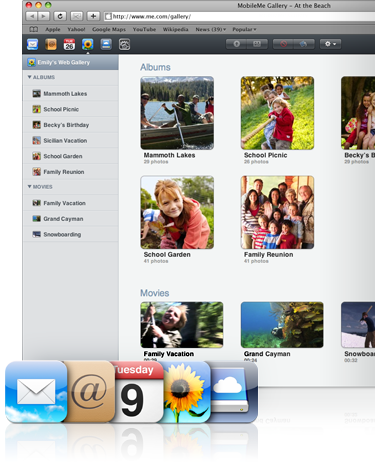This screenshot has width=375, height=471.
Task: Select Grand Cayman movie in sidebar
Action: [70, 219]
